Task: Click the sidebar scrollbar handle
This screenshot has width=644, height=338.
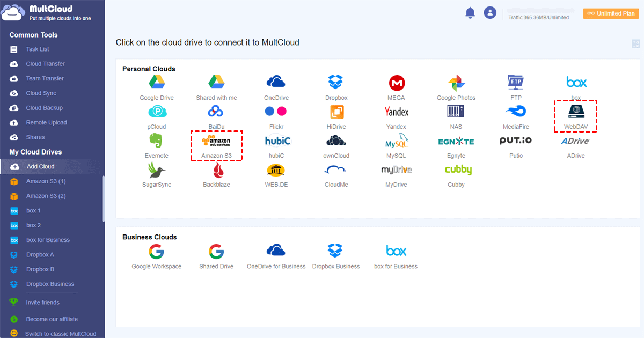Action: (x=104, y=199)
